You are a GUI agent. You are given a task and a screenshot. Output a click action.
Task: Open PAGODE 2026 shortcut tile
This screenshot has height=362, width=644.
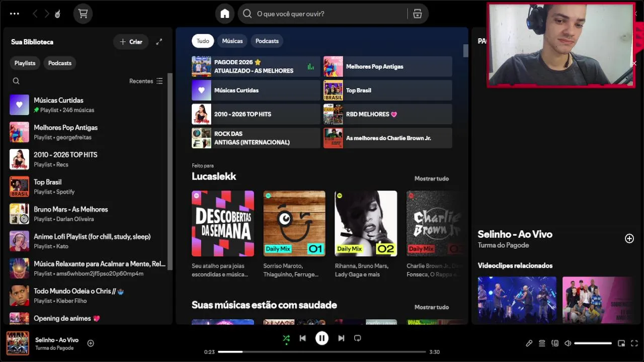pos(256,66)
